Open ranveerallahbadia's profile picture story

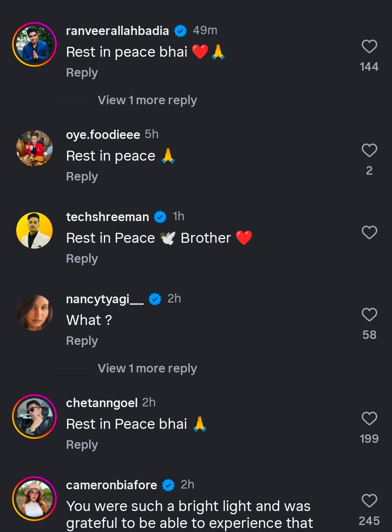34,45
